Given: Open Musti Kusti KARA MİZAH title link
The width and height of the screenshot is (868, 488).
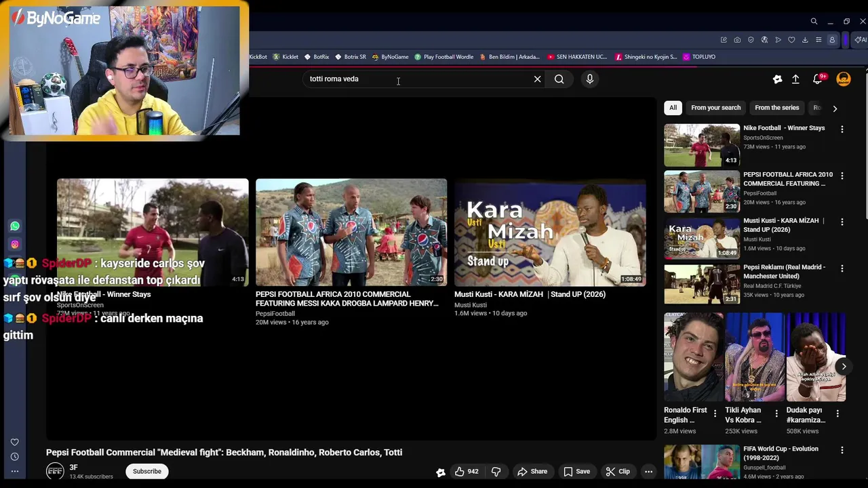Looking at the screenshot, I should (530, 295).
